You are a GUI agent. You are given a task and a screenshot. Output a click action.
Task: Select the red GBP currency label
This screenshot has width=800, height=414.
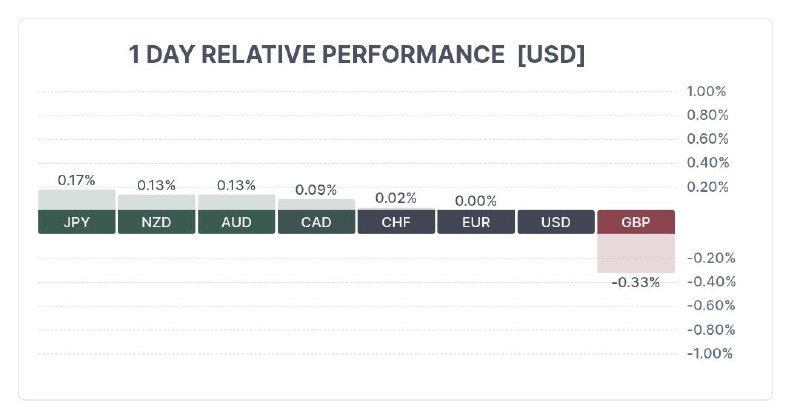[x=636, y=222]
